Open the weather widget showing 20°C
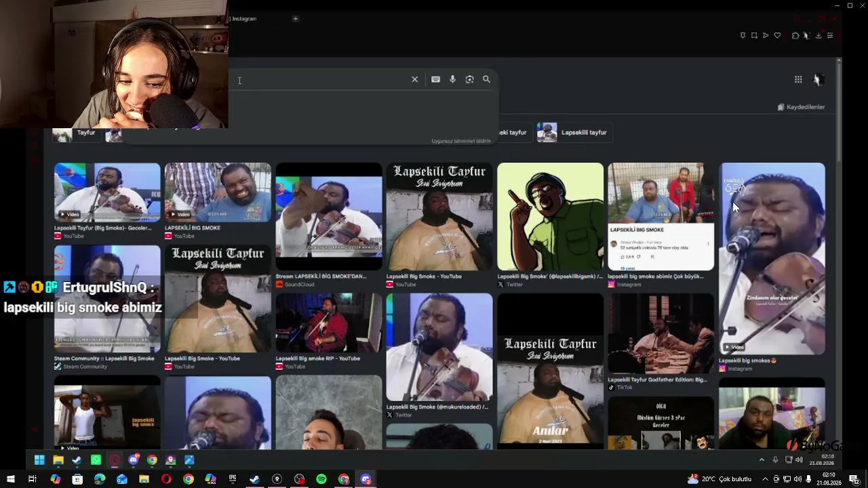The height and width of the screenshot is (488, 868). pyautogui.click(x=719, y=479)
